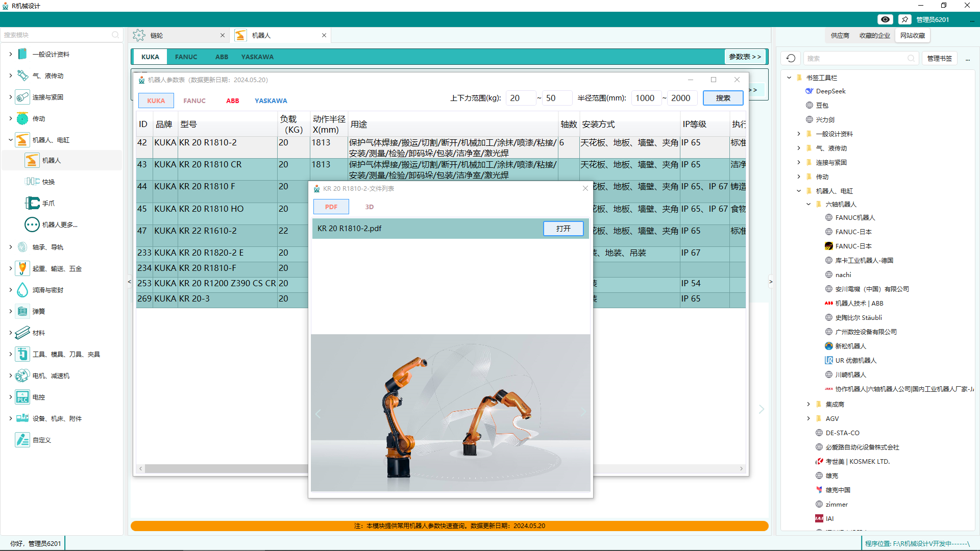Select the FANUC tab in parameter table

(x=194, y=101)
